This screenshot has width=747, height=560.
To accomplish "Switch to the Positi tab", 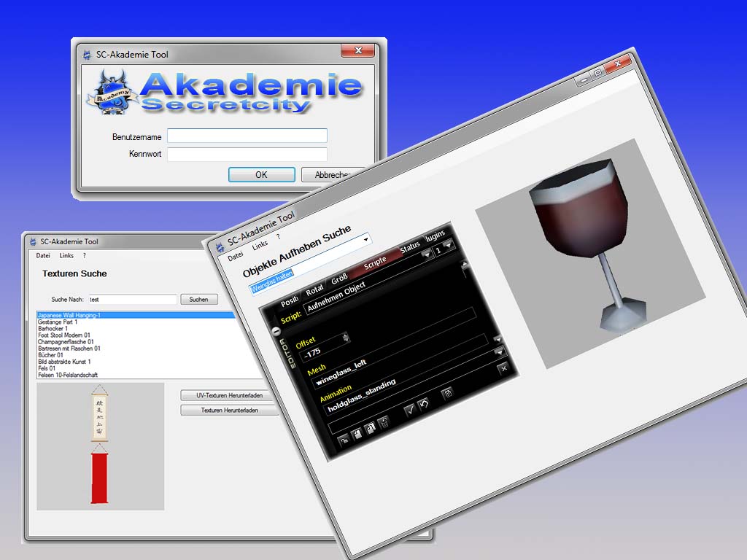I will click(289, 301).
